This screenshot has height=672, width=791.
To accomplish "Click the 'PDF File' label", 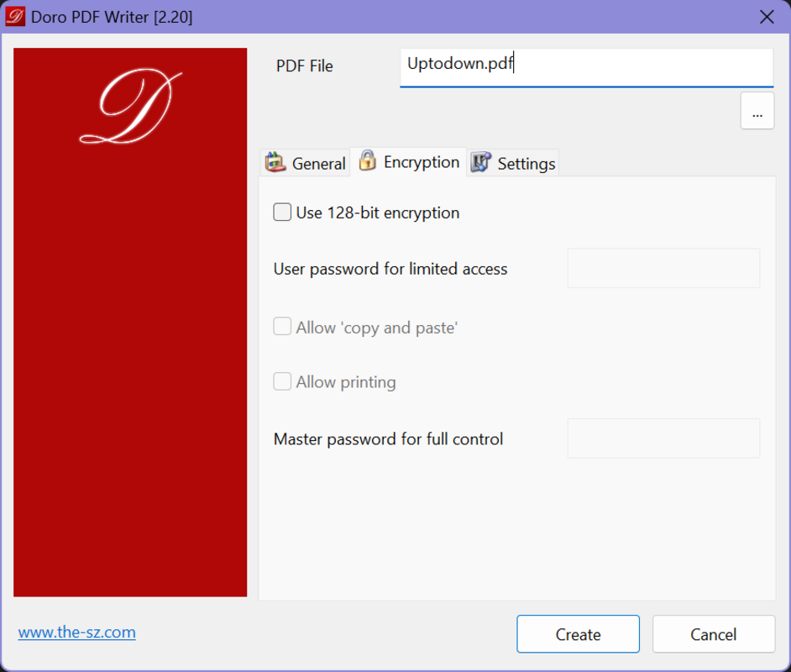I will click(x=304, y=66).
